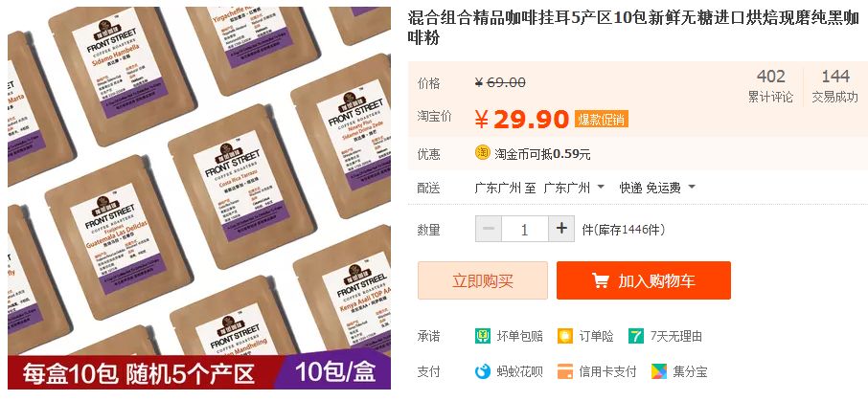Click the quantity input field
The image size is (868, 401).
pyautogui.click(x=525, y=229)
